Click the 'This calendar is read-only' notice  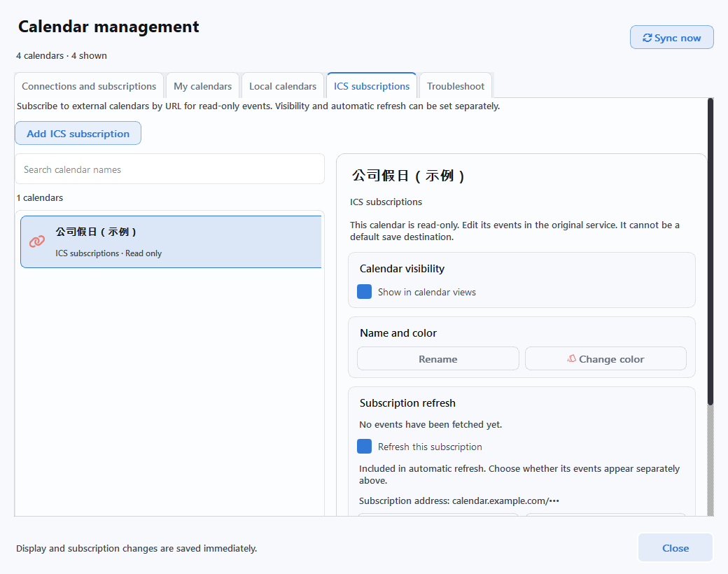click(x=515, y=231)
